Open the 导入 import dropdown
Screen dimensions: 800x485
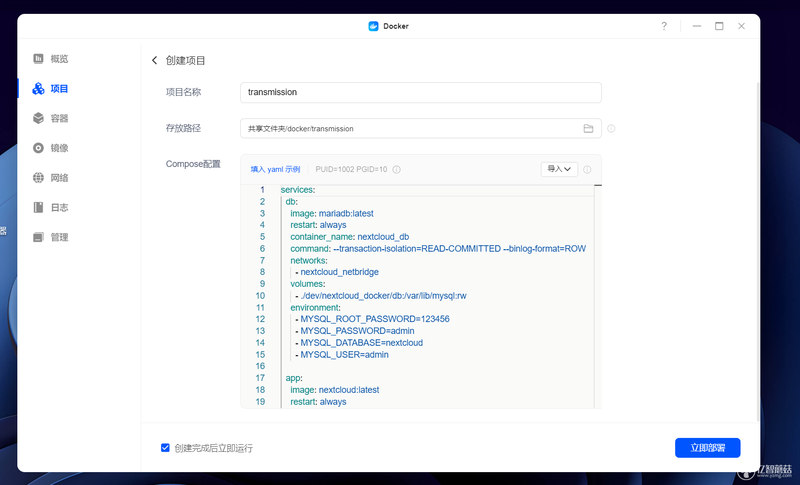coord(559,169)
